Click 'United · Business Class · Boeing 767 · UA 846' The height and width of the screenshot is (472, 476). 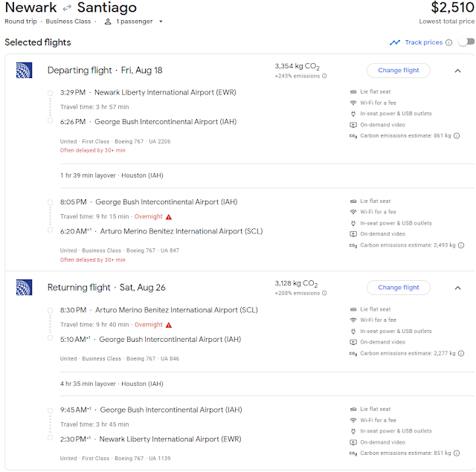(120, 358)
